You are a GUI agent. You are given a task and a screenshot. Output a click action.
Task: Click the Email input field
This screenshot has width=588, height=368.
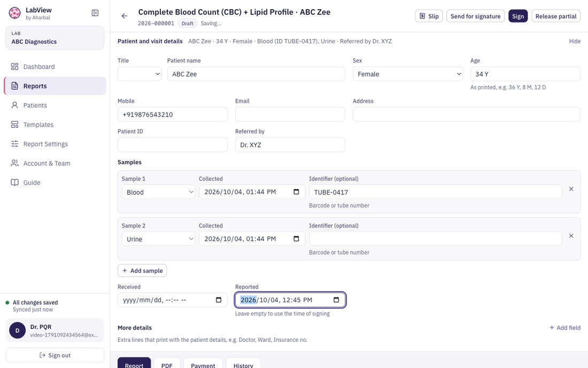[290, 114]
